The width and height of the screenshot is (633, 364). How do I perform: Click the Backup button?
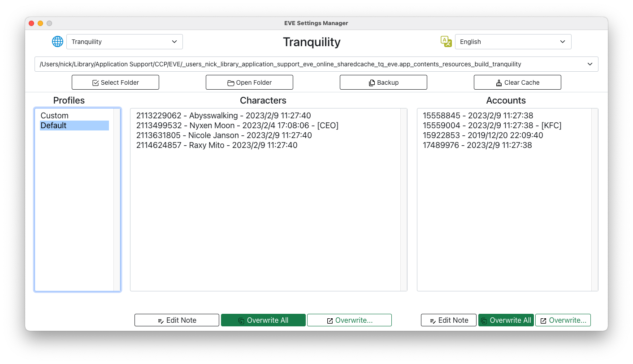(x=383, y=82)
